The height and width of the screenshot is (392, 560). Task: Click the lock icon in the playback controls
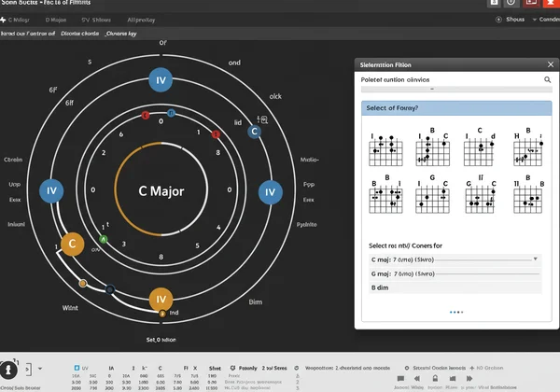pyautogui.click(x=435, y=378)
